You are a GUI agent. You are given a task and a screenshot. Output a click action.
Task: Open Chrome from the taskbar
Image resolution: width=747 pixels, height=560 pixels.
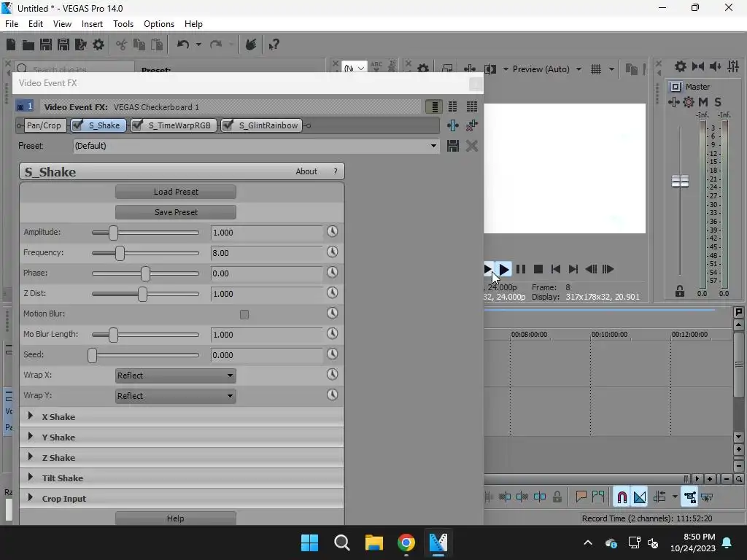coord(406,542)
